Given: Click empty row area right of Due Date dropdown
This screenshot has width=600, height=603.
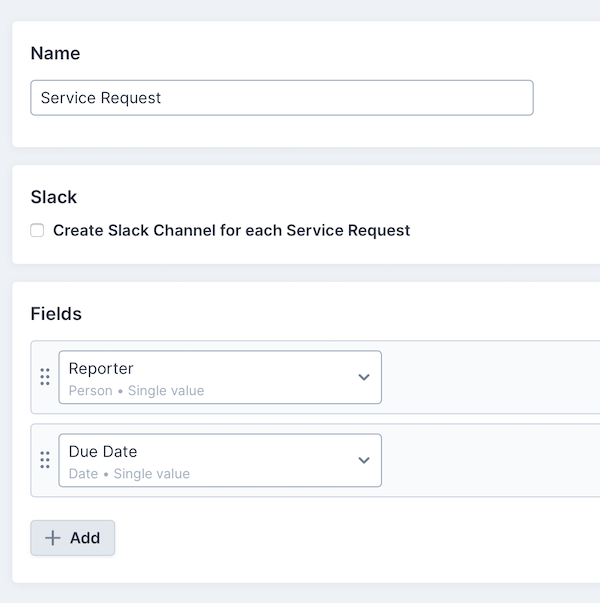Looking at the screenshot, I should (x=490, y=460).
